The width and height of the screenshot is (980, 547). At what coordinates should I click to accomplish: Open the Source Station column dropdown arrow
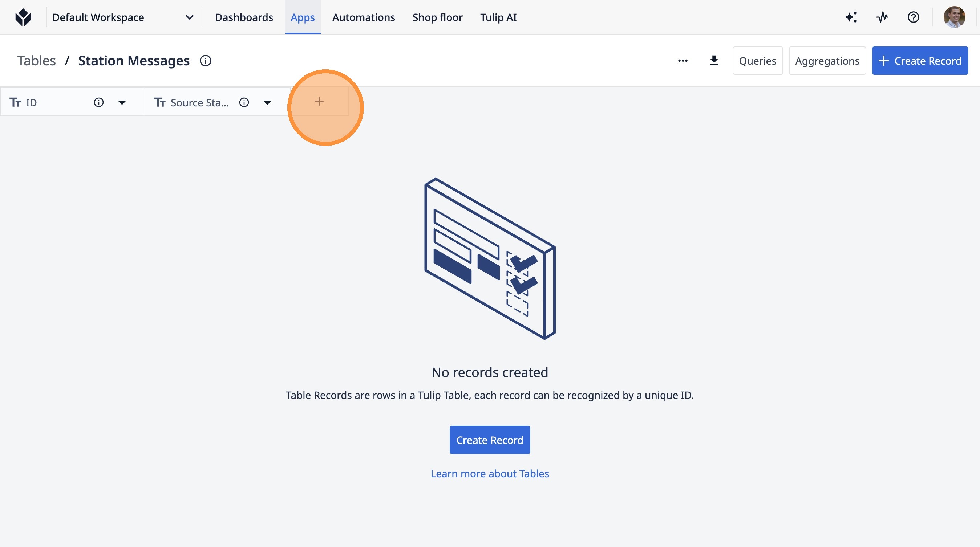coord(267,103)
